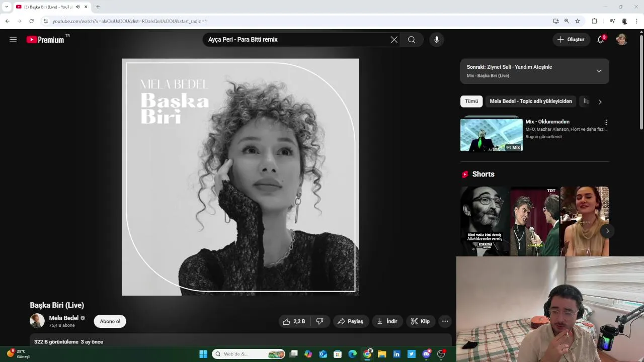Open Chrome extensions puzzle icon

(595, 21)
